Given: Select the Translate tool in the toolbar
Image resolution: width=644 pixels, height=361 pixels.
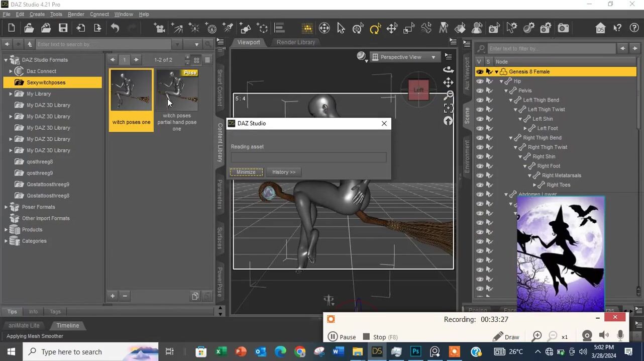Looking at the screenshot, I should (x=392, y=29).
